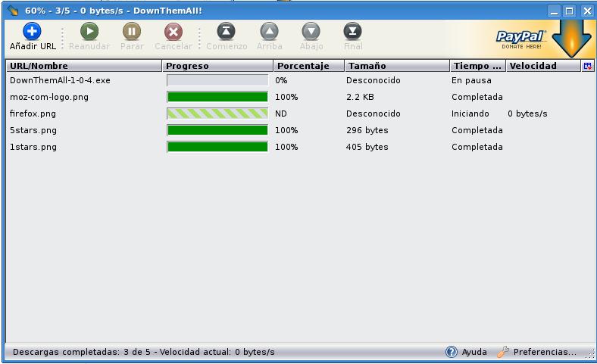Click the ND percentage of firefox.png

click(281, 114)
